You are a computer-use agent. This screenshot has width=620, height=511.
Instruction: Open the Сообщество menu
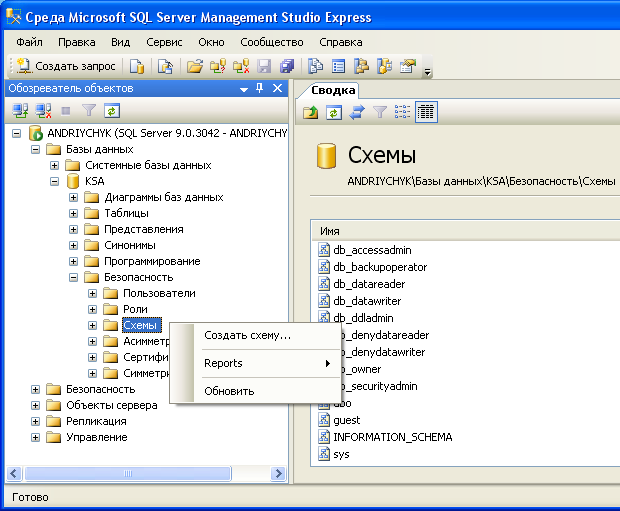tap(272, 42)
